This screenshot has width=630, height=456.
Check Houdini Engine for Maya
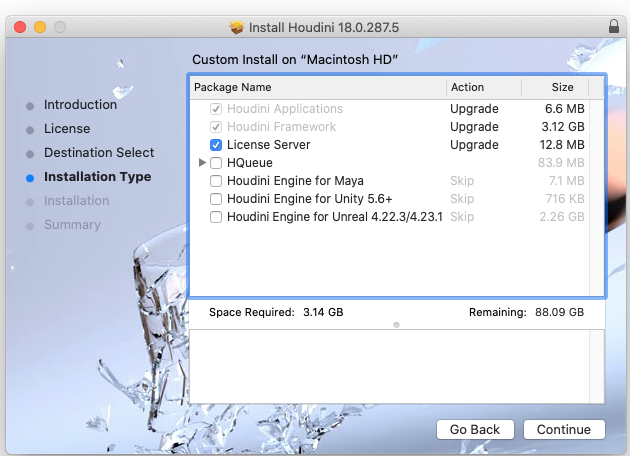tap(216, 181)
